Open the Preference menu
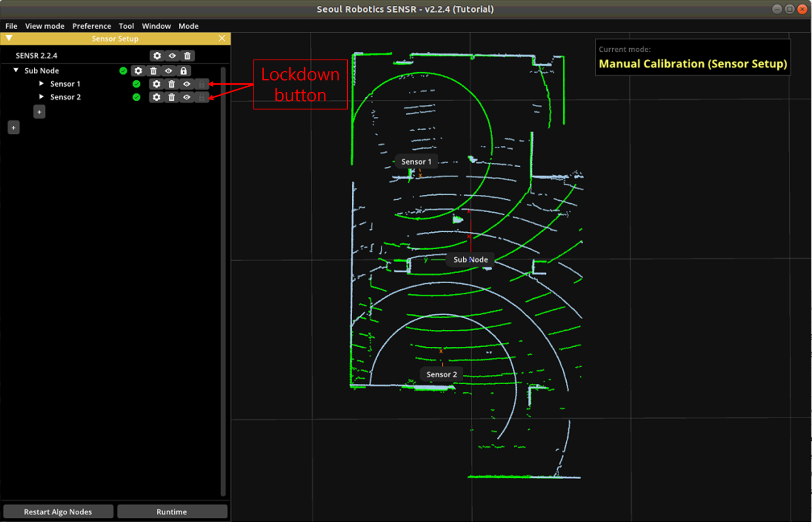Image resolution: width=812 pixels, height=522 pixels. tap(91, 26)
